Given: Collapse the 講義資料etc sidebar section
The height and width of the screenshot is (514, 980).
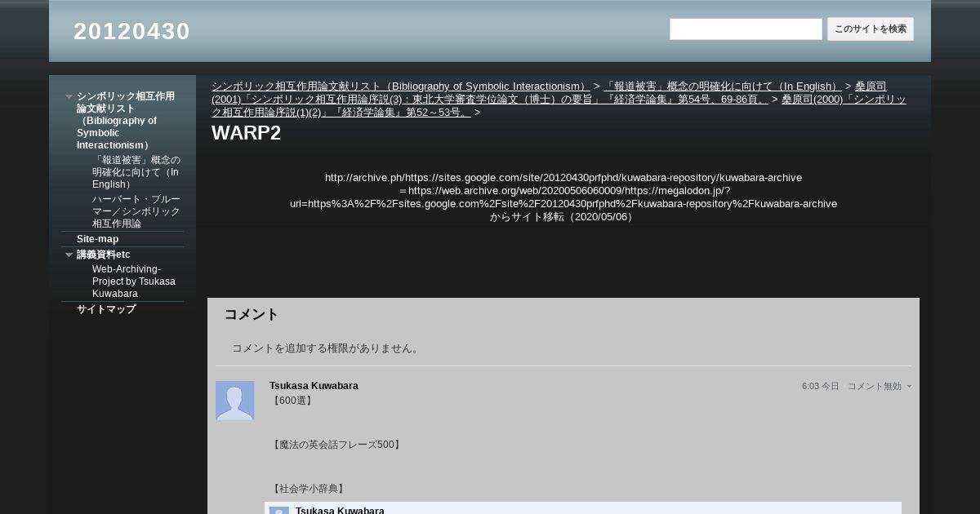Looking at the screenshot, I should [69, 255].
